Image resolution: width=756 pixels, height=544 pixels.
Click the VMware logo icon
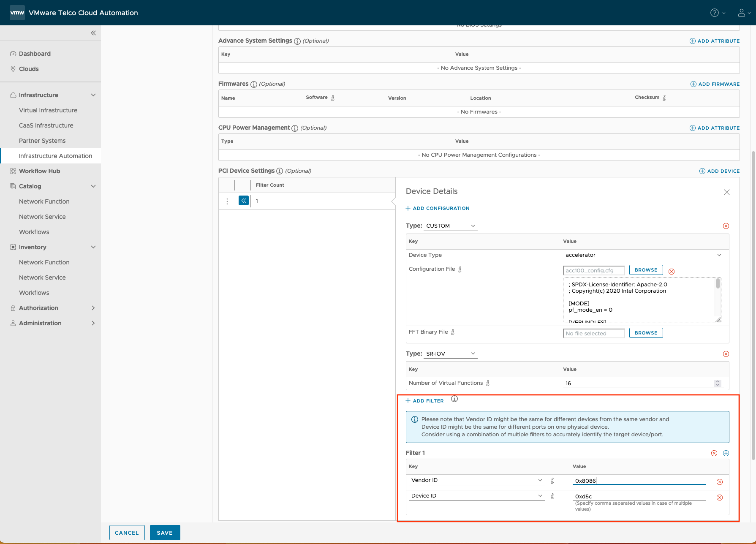[x=17, y=13]
